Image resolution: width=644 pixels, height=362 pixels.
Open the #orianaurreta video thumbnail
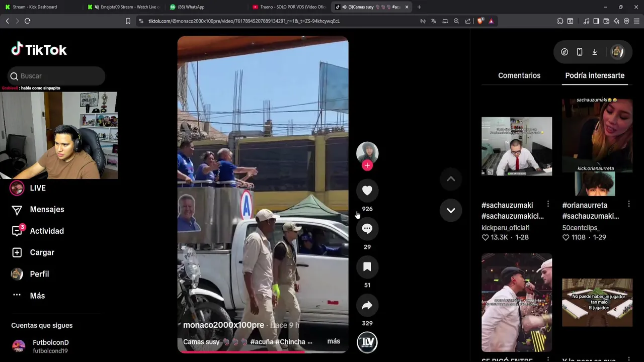(x=597, y=147)
